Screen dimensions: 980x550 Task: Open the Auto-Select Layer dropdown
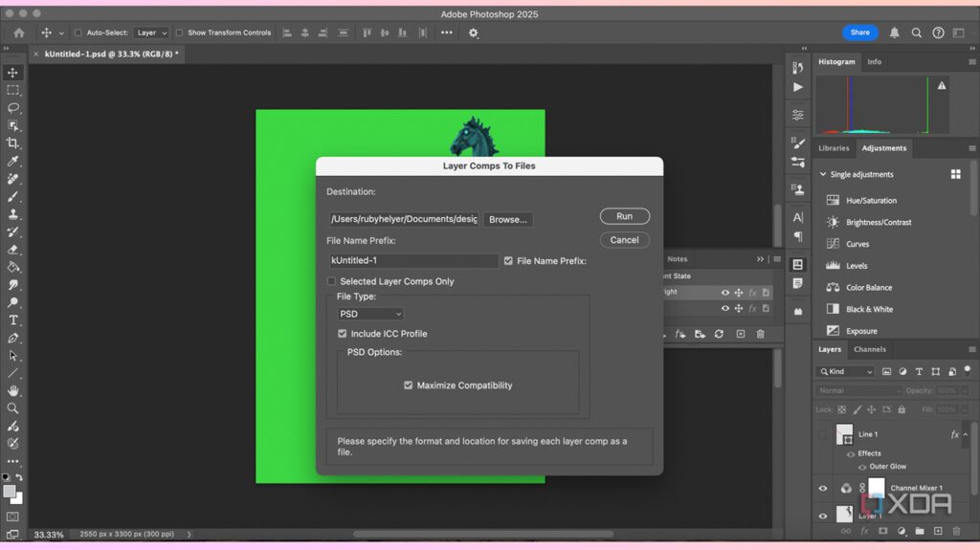[x=152, y=33]
